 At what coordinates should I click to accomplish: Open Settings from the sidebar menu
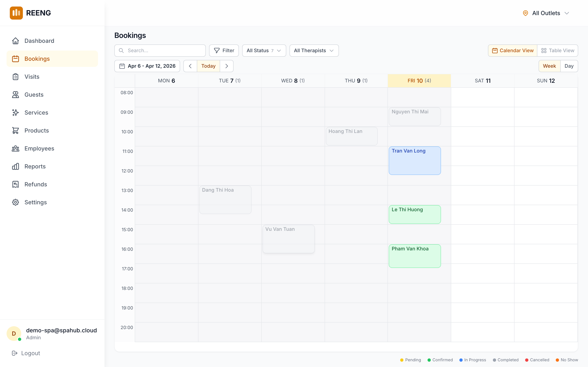(16, 202)
